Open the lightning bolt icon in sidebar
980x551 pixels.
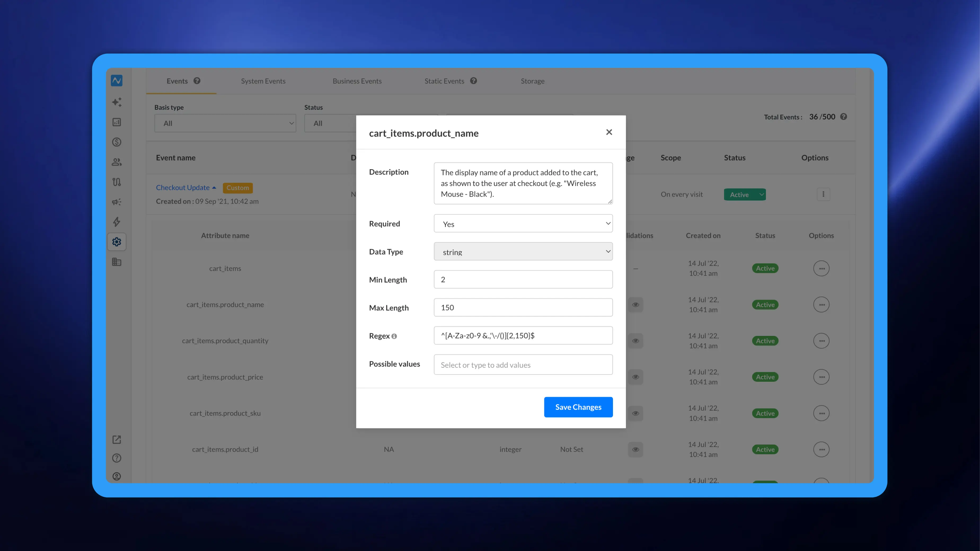pyautogui.click(x=117, y=222)
